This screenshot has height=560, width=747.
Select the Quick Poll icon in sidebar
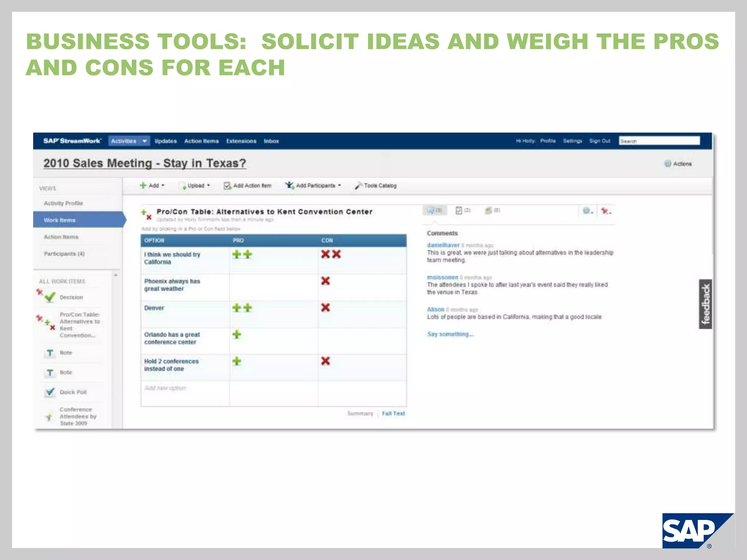point(50,392)
